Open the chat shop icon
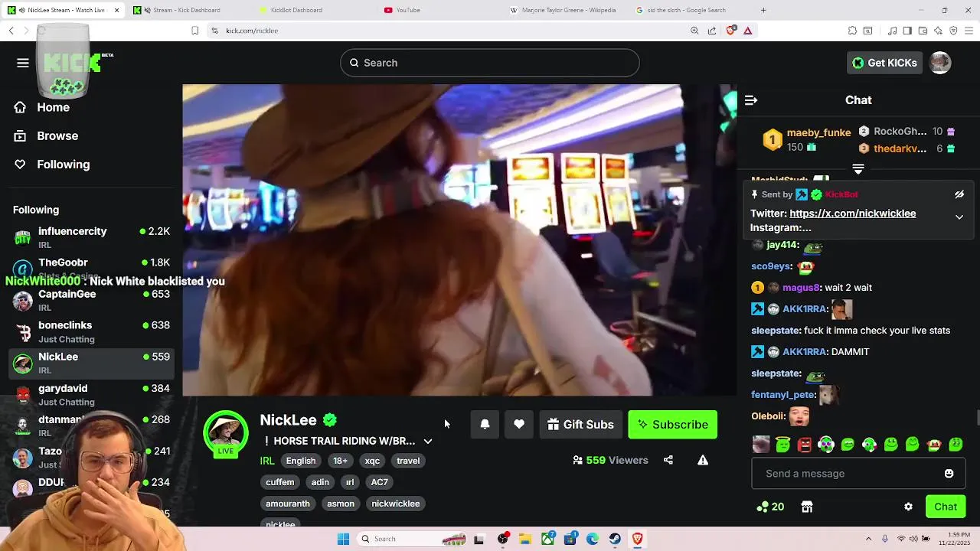The width and height of the screenshot is (980, 551). click(x=806, y=507)
